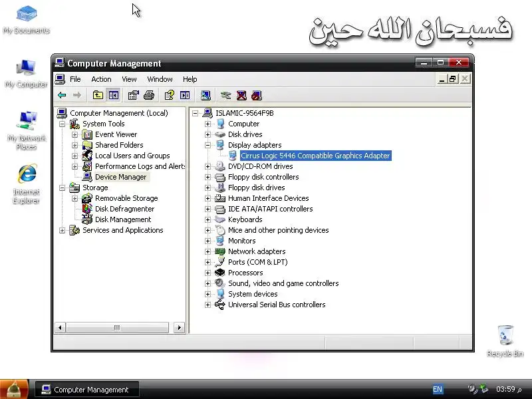Image resolution: width=532 pixels, height=399 pixels.
Task: Collapse the Display adapters category
Action: pos(207,145)
